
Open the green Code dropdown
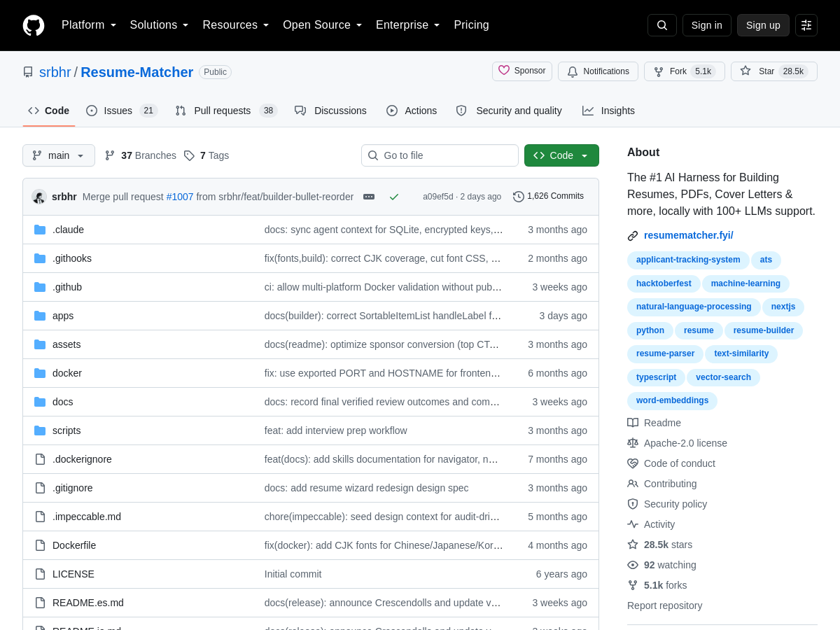pyautogui.click(x=561, y=155)
